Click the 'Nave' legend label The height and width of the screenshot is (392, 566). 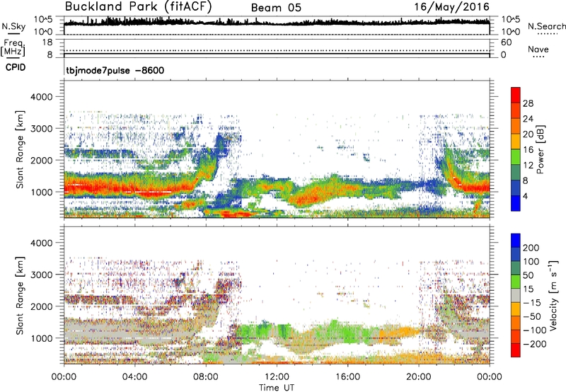point(538,49)
